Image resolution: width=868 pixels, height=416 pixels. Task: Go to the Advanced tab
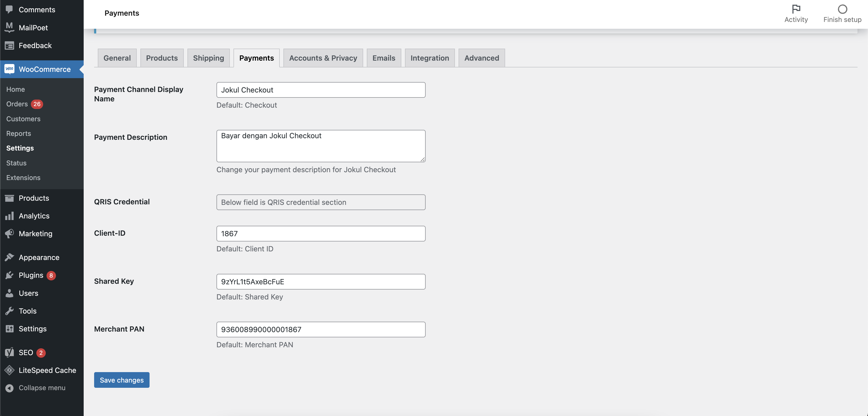pos(482,57)
